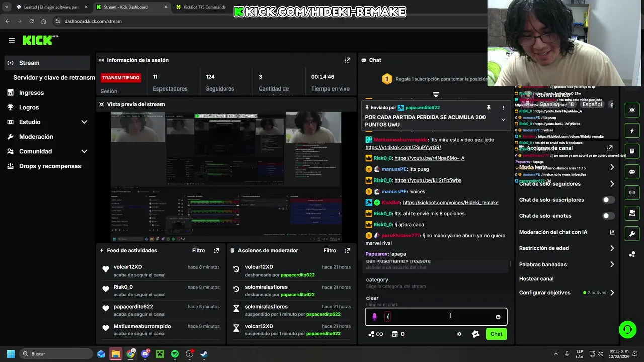Open Feed de actividades Filtro dropdown

coord(198,250)
